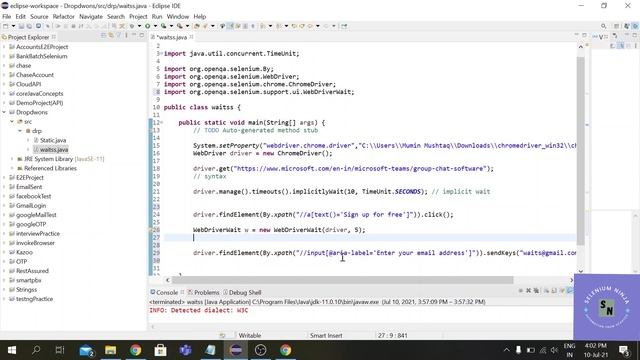Viewport: 640px width, 360px height.
Task: Click the New file toolbar icon
Action: [x=6, y=26]
